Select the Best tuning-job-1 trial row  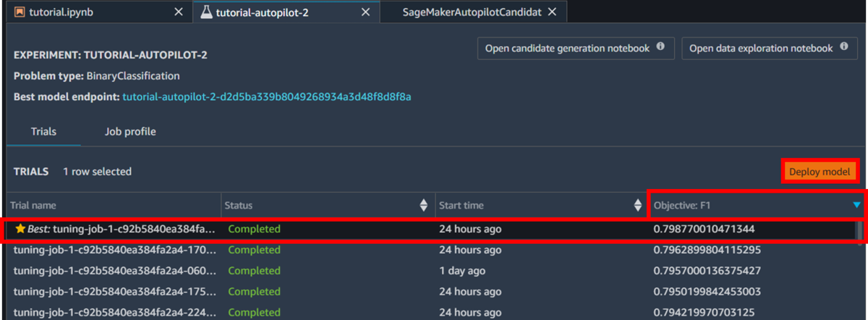click(x=431, y=229)
